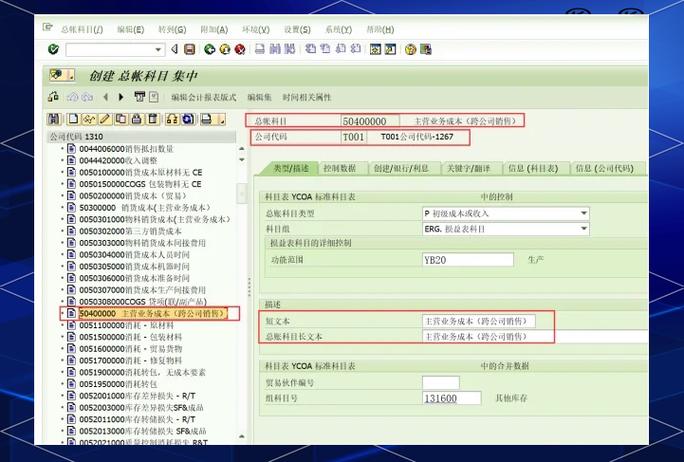Viewport: 684px width, 462px height.
Task: Click the green Enter checkmark icon
Action: (53, 49)
